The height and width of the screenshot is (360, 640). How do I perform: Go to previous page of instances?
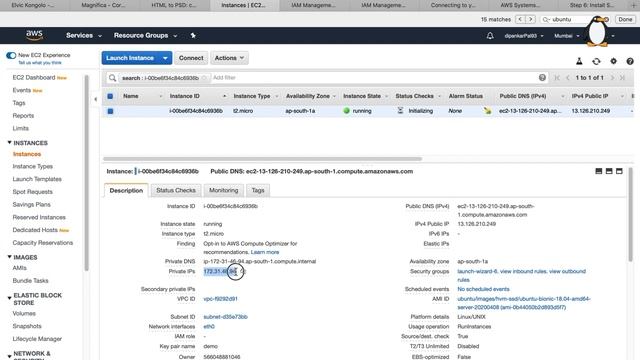click(568, 78)
